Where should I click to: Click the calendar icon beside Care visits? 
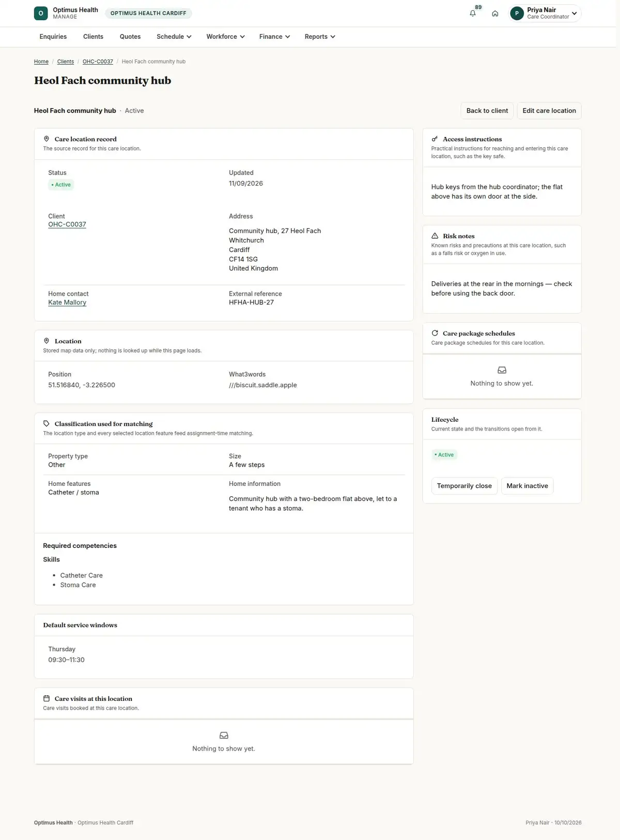47,698
